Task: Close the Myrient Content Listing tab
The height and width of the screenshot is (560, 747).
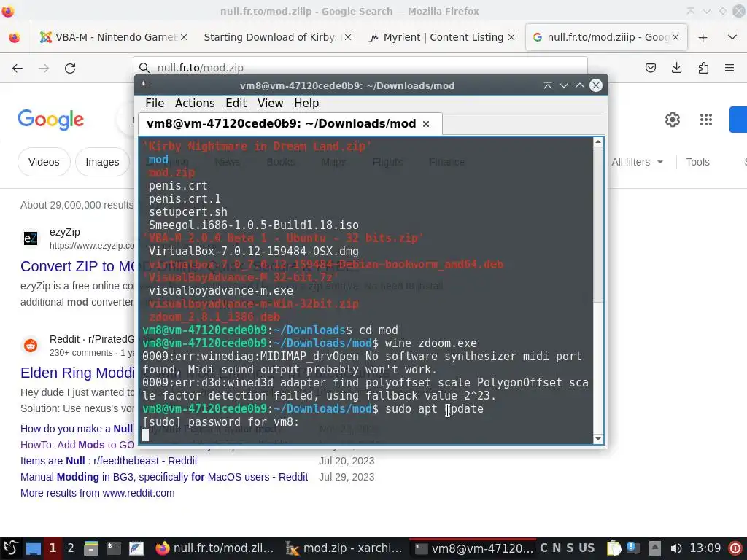Action: pos(511,37)
